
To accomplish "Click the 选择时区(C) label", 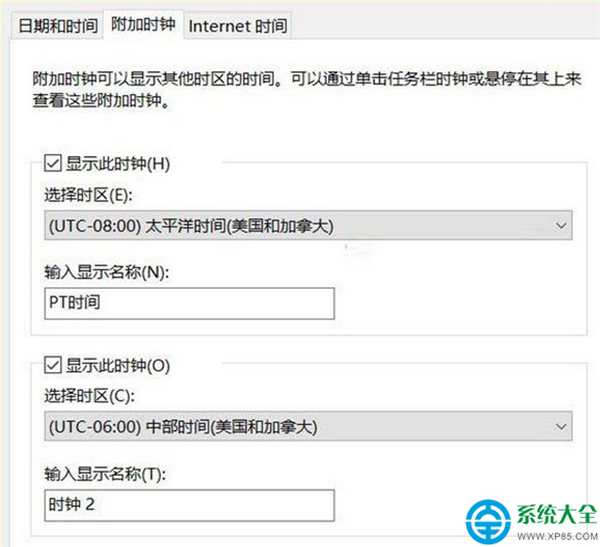I will pyautogui.click(x=90, y=396).
